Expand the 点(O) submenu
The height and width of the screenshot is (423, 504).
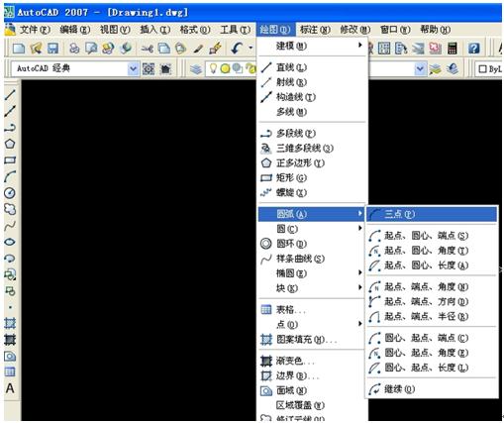tap(311, 325)
